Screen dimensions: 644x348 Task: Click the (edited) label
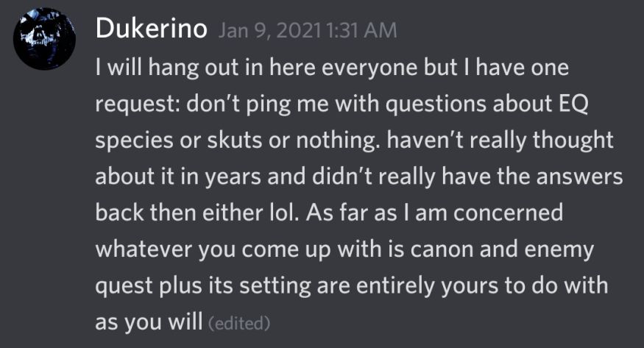click(x=240, y=322)
